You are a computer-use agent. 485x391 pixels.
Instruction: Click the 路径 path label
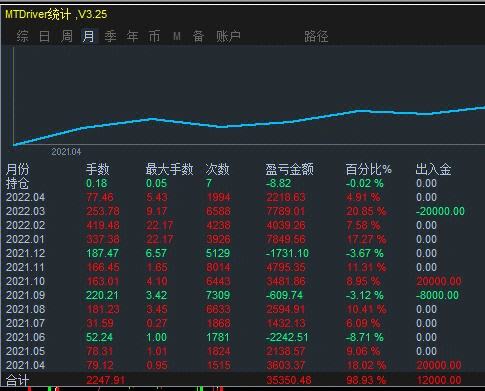point(316,36)
